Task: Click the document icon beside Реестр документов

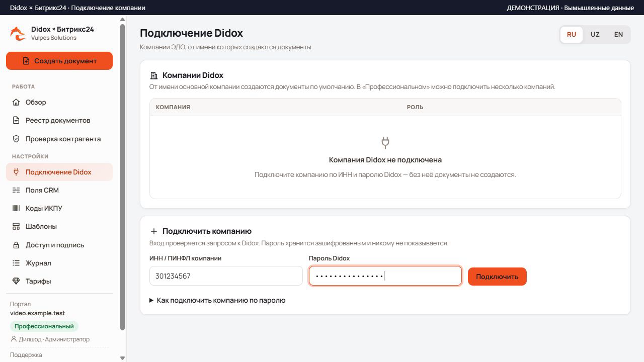Action: point(16,120)
